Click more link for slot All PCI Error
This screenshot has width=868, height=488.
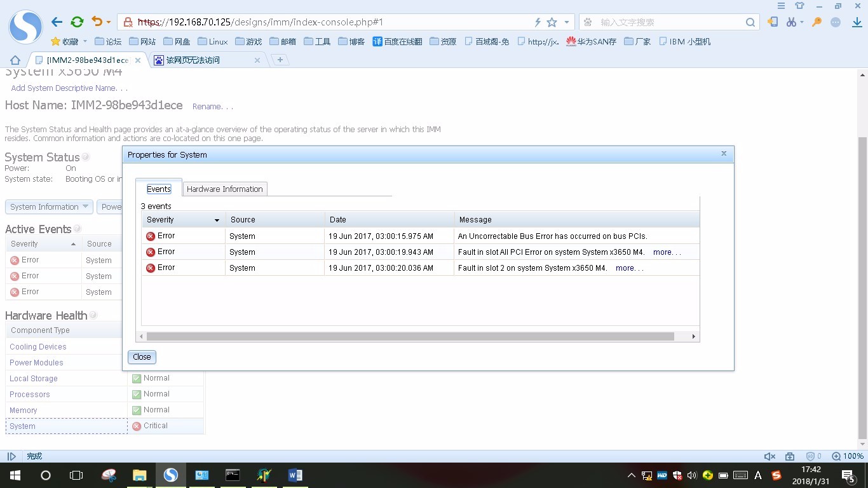pos(667,252)
